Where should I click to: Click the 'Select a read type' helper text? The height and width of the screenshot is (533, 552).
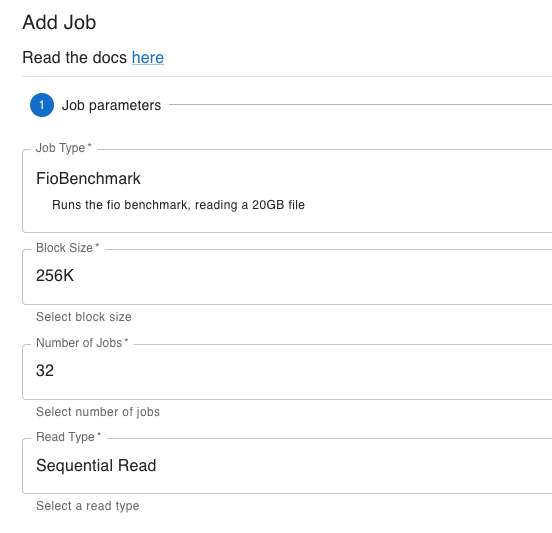pyautogui.click(x=88, y=506)
